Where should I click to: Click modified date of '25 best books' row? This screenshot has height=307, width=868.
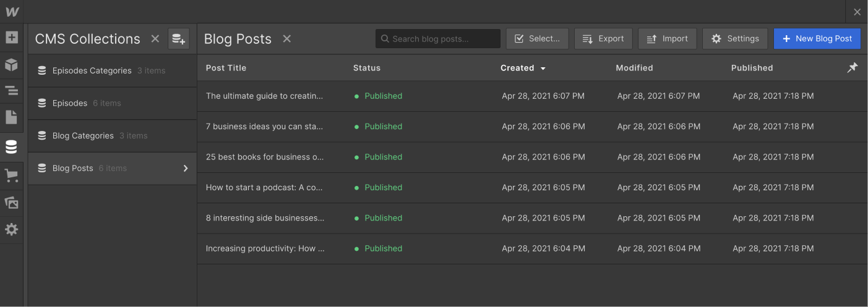(659, 157)
